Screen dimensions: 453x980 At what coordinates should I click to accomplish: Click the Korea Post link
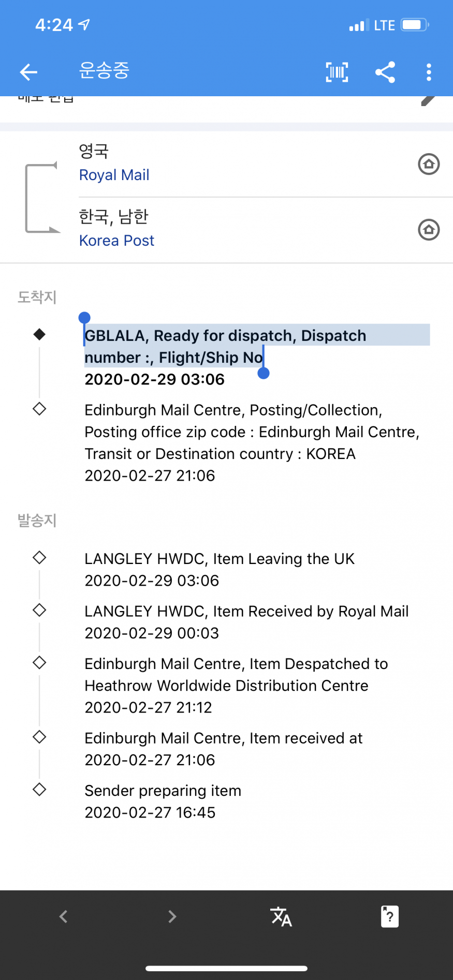tap(116, 241)
